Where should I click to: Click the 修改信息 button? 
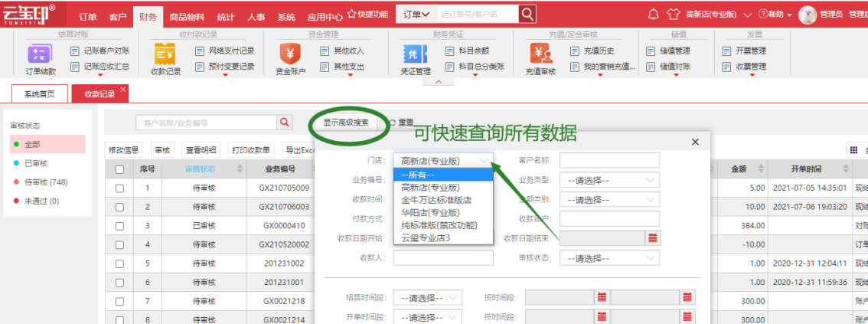point(124,149)
